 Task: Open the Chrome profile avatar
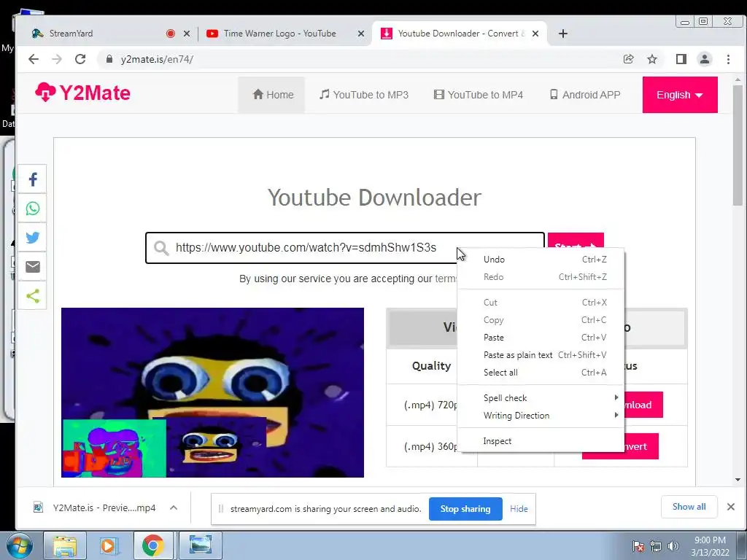click(x=704, y=59)
